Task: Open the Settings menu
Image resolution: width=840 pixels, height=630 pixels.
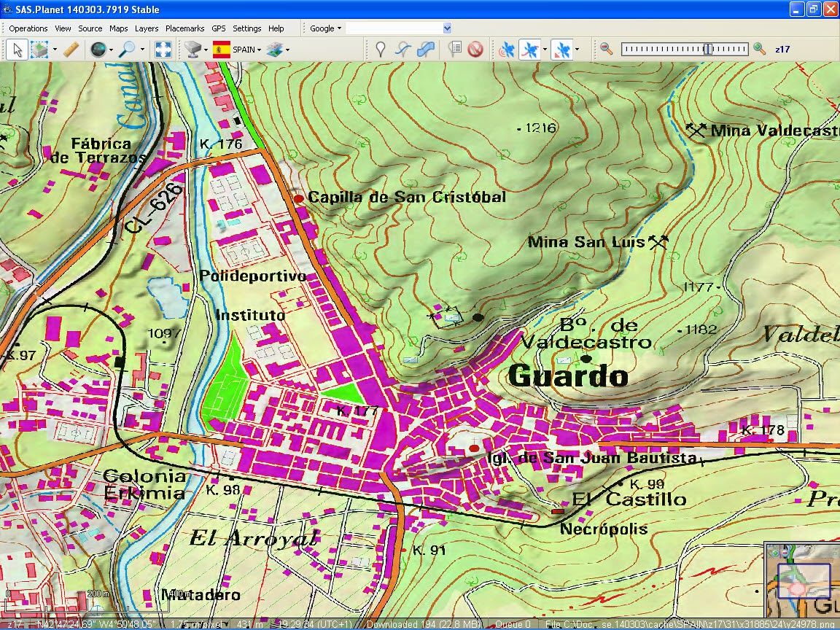Action: (247, 28)
